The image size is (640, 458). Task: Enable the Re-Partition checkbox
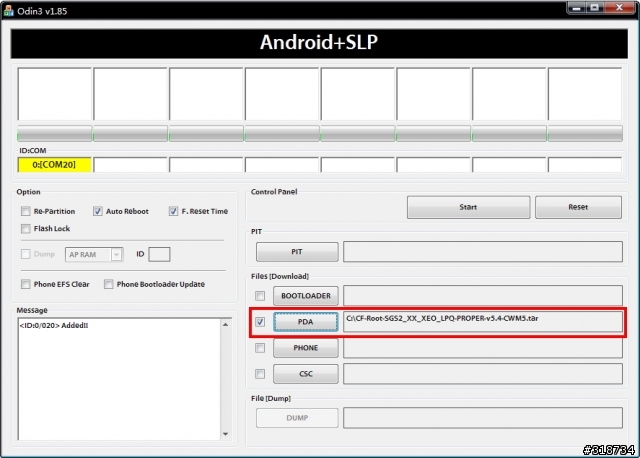pos(26,211)
